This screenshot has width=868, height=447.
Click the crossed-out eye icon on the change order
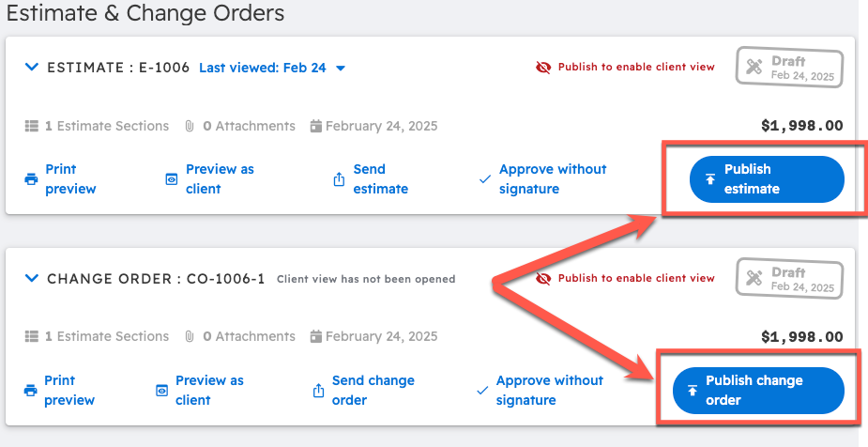pos(543,279)
